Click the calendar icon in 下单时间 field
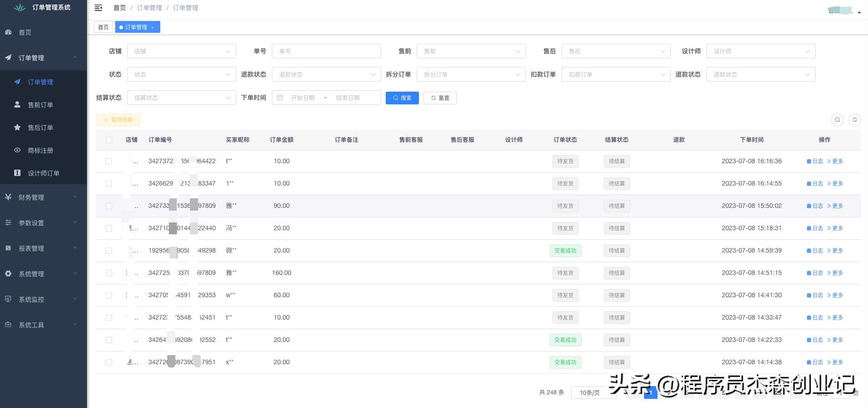Image resolution: width=868 pixels, height=408 pixels. tap(280, 98)
